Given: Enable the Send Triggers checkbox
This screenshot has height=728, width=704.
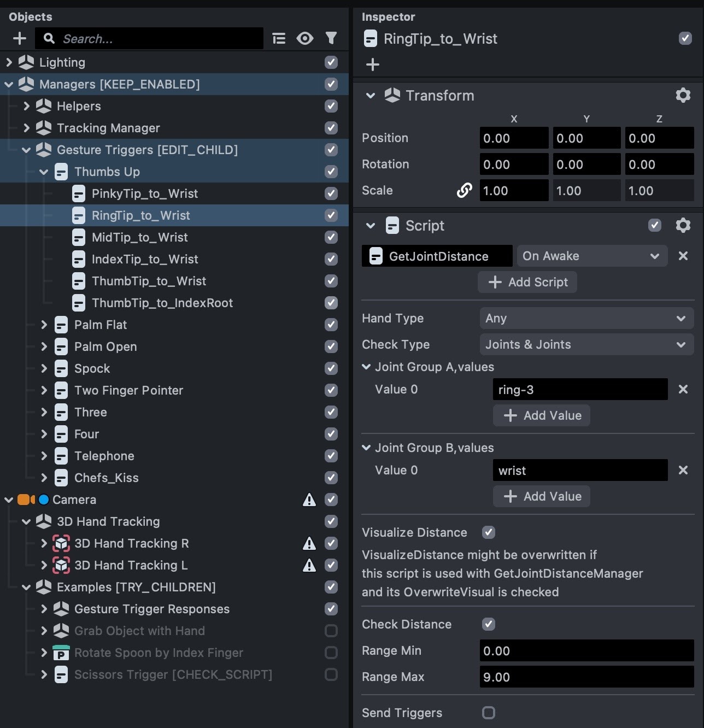Looking at the screenshot, I should pyautogui.click(x=489, y=713).
